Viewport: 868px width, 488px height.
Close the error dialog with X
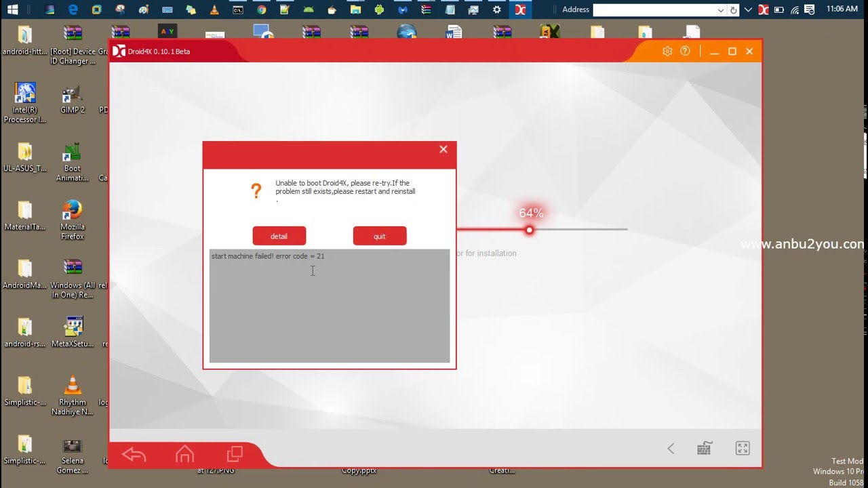443,149
